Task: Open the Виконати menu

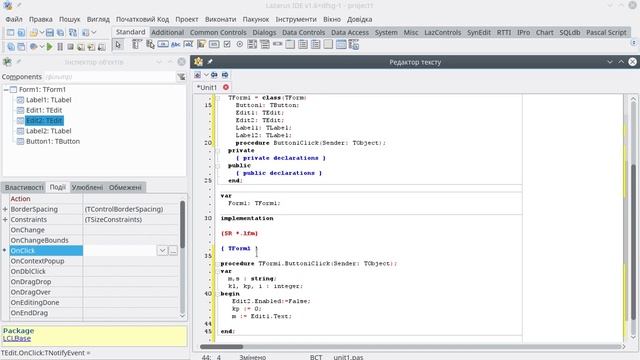Action: pyautogui.click(x=220, y=19)
